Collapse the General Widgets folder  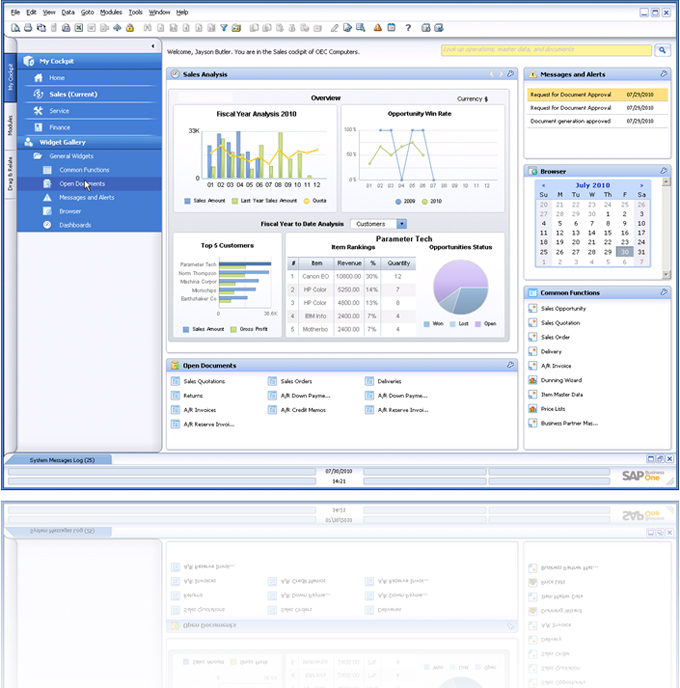point(37,157)
